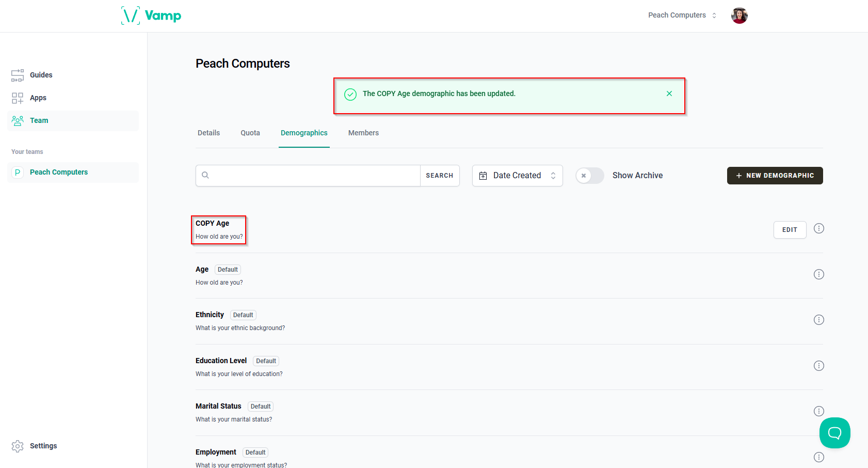Click EDIT for COPY Age
This screenshot has height=468, width=868.
tap(790, 230)
